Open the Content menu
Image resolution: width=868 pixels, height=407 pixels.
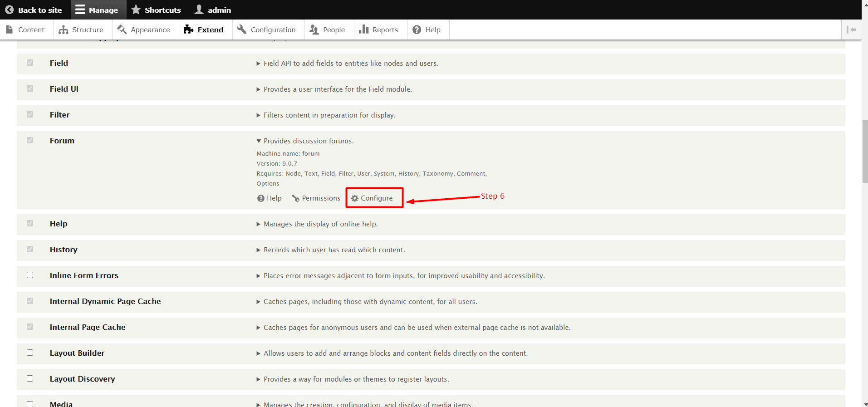tap(27, 29)
